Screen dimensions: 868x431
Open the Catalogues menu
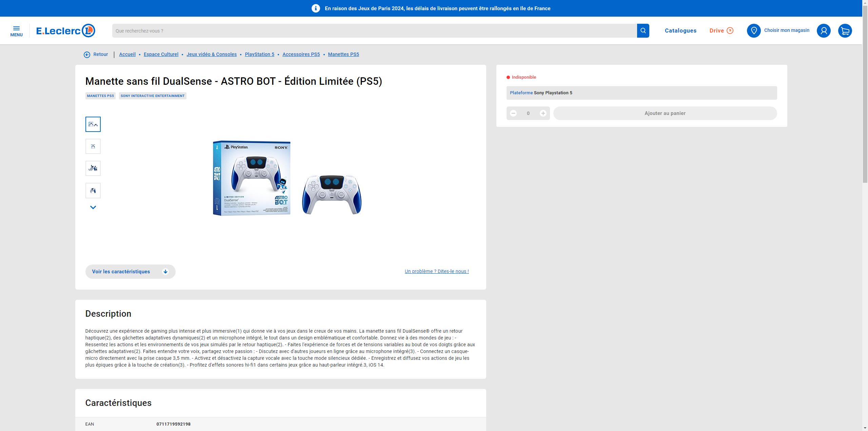pos(680,31)
